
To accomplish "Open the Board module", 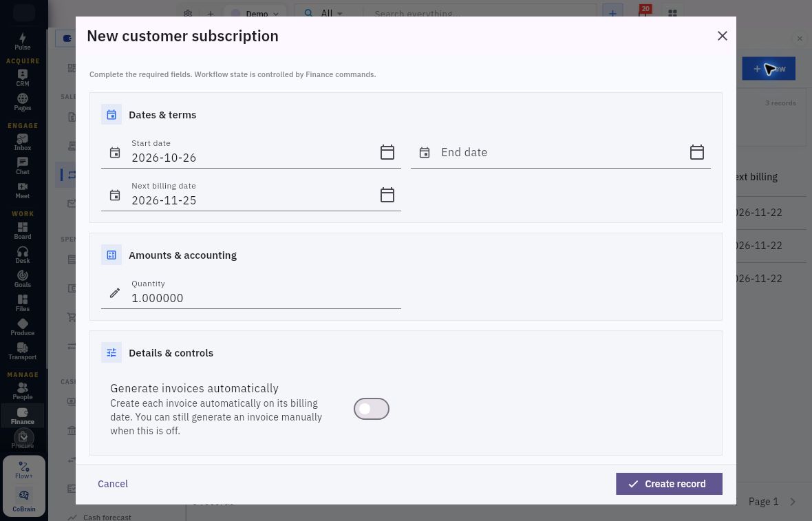I will (22, 231).
